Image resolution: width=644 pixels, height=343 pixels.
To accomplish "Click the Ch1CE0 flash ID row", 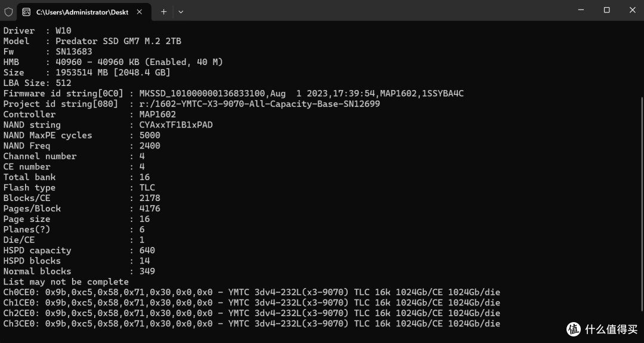I will click(x=252, y=303).
